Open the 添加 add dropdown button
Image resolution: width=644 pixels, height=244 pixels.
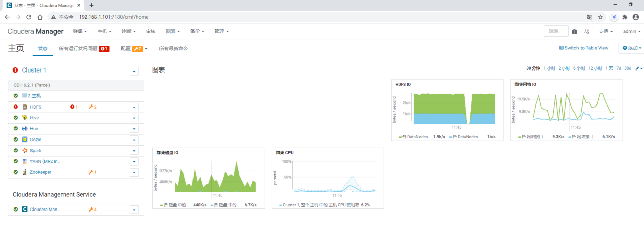pos(631,48)
